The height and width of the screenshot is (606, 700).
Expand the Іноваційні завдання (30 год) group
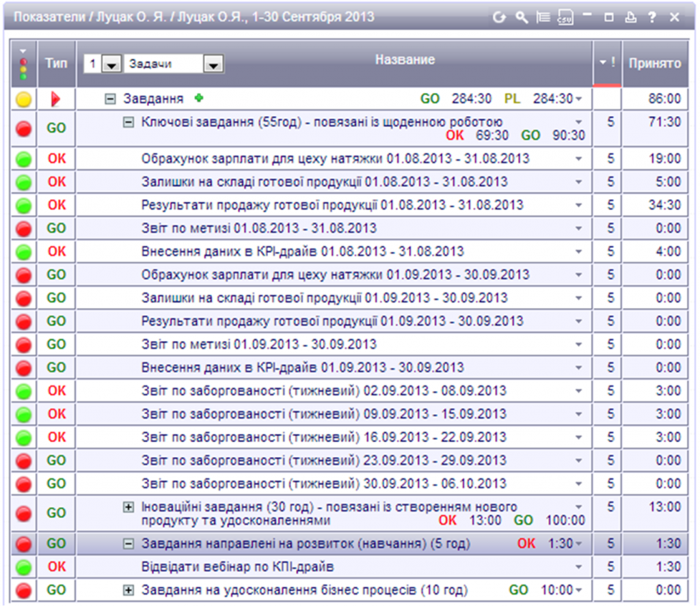128,507
